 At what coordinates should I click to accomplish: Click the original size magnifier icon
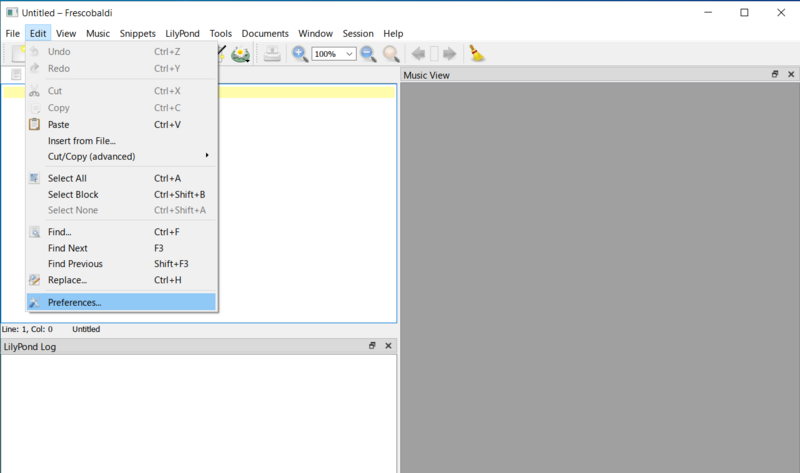[x=391, y=54]
